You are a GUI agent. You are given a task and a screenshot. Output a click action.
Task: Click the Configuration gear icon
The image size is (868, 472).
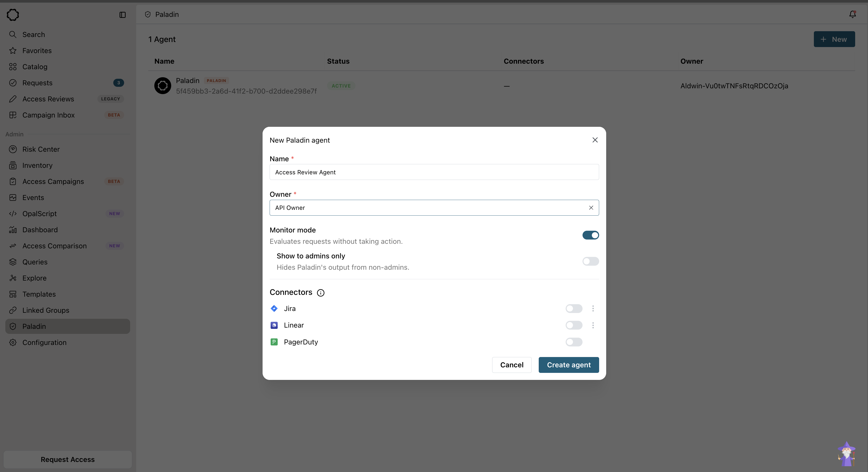(13, 342)
